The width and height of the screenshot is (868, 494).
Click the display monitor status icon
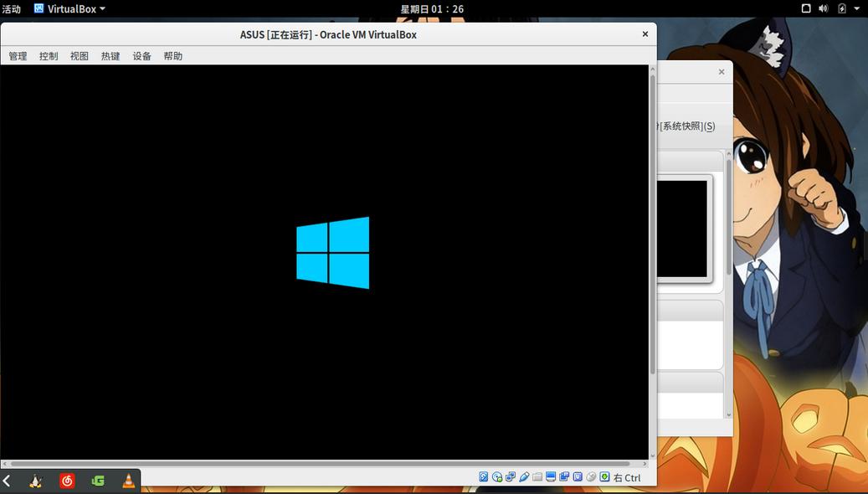click(551, 476)
